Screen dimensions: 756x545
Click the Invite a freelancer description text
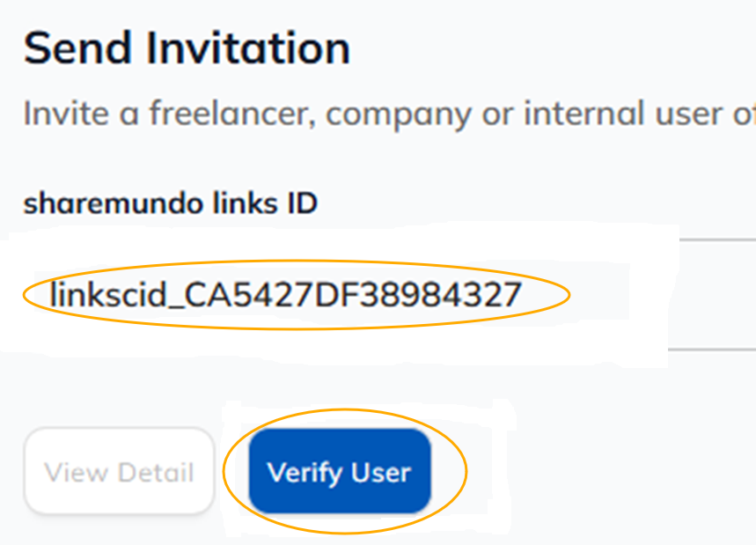(x=387, y=114)
